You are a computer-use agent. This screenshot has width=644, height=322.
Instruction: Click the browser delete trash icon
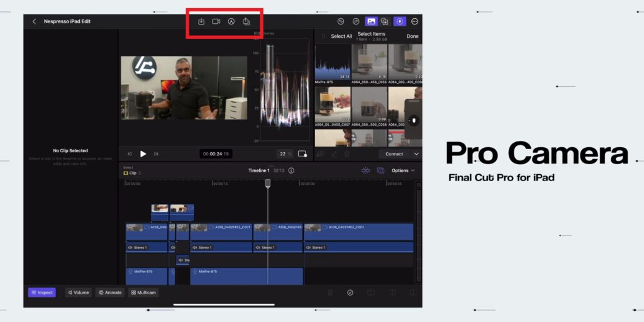347,154
